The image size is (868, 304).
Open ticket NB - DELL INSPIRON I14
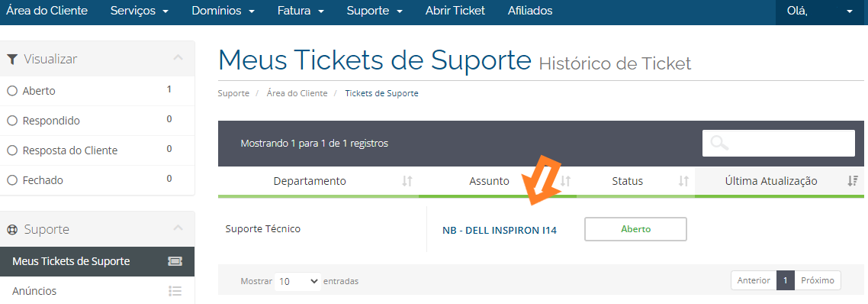tap(500, 230)
